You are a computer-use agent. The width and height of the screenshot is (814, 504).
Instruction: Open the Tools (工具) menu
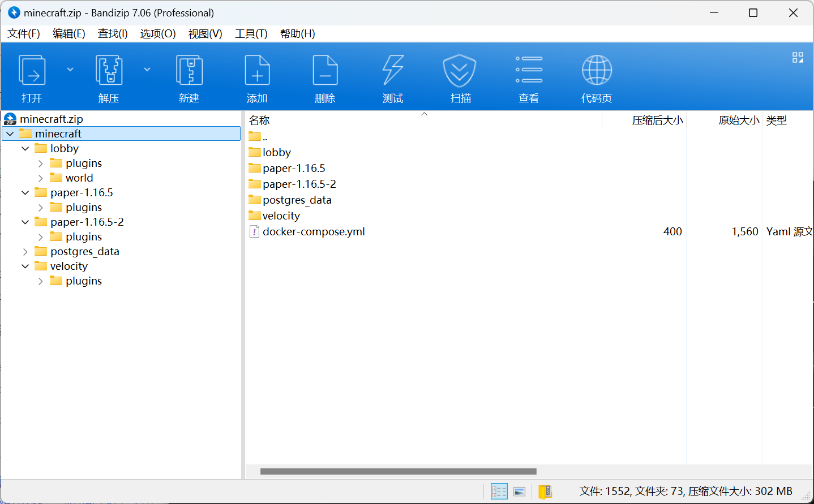251,34
